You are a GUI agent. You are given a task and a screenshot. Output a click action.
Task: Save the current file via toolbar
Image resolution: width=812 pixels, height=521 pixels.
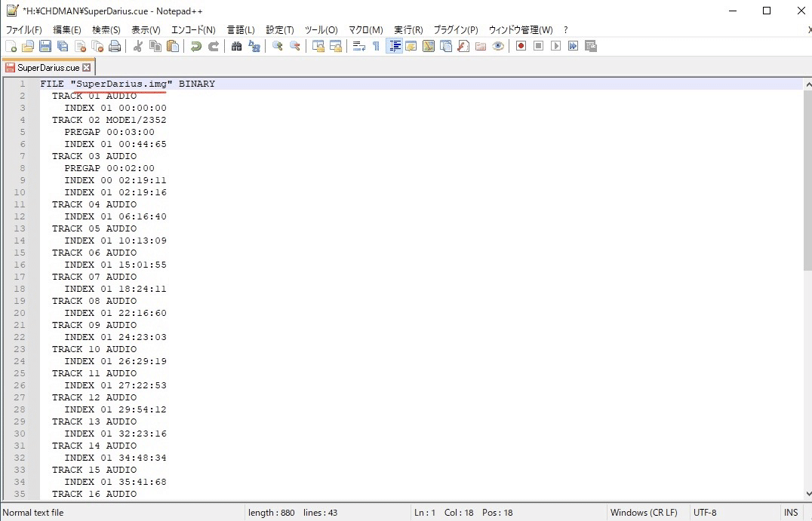point(45,47)
